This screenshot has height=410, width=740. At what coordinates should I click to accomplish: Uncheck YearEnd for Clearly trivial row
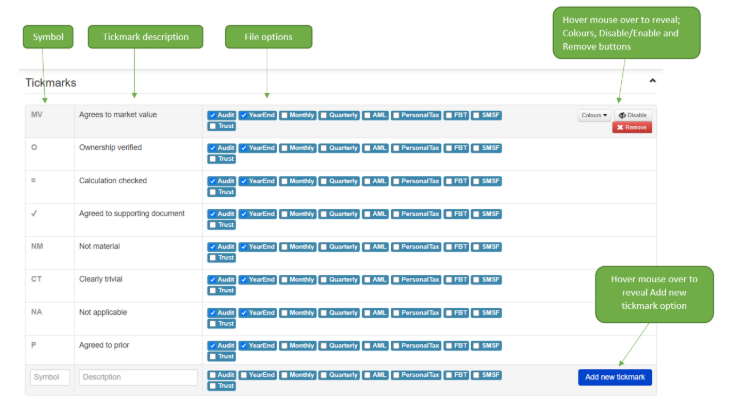tap(258, 279)
